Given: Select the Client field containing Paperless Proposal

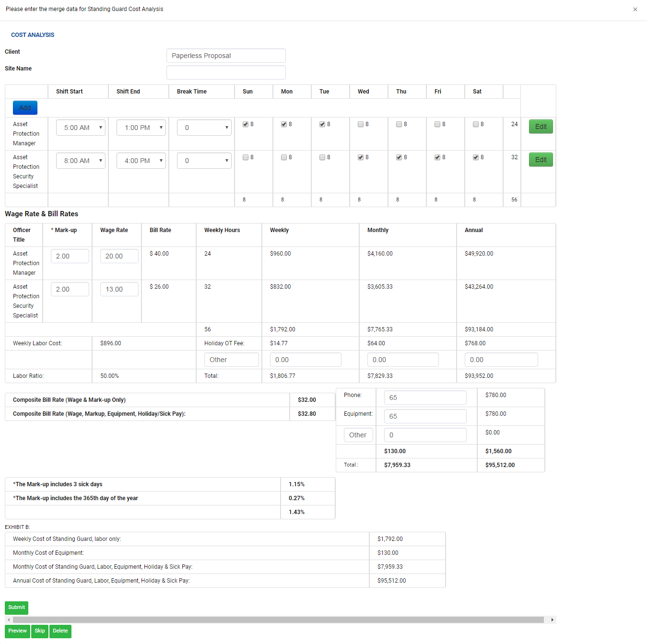Looking at the screenshot, I should click(x=225, y=56).
